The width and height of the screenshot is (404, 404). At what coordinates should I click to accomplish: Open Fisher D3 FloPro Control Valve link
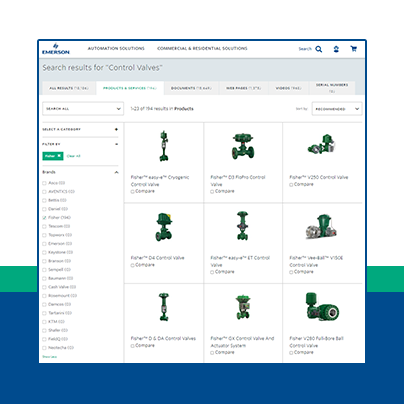point(238,181)
